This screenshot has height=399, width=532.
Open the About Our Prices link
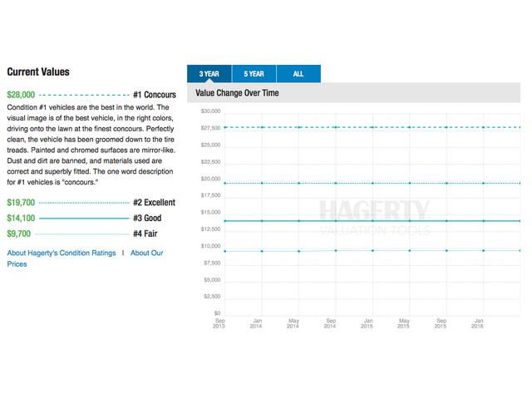[85, 259]
